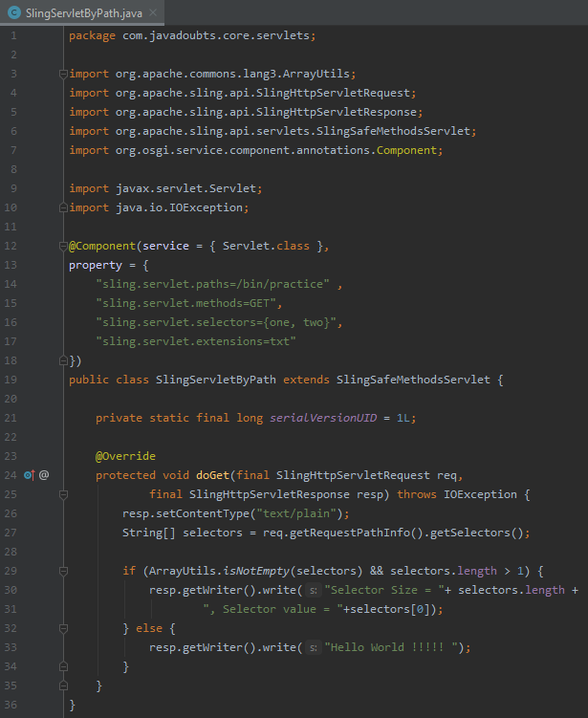Collapse the @Component annotation fold on line 12
Screen dimensions: 588x718
[64, 247]
